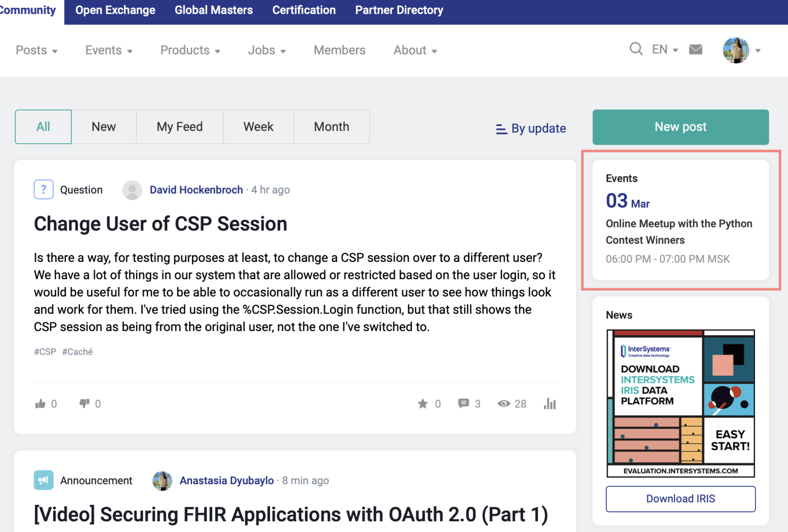Click the thumbs up icon on post
Viewport: 788px width, 532px height.
coord(40,404)
